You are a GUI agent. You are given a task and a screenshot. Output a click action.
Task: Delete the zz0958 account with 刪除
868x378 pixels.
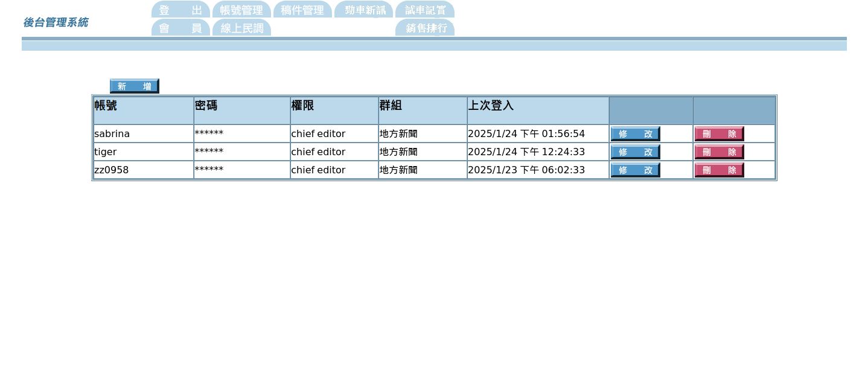coord(720,170)
